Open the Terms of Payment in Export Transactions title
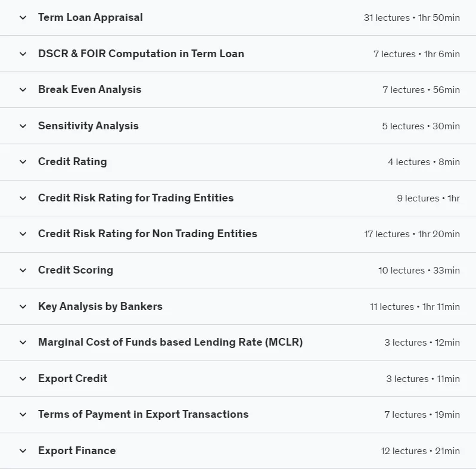The image size is (476, 469). click(x=144, y=414)
